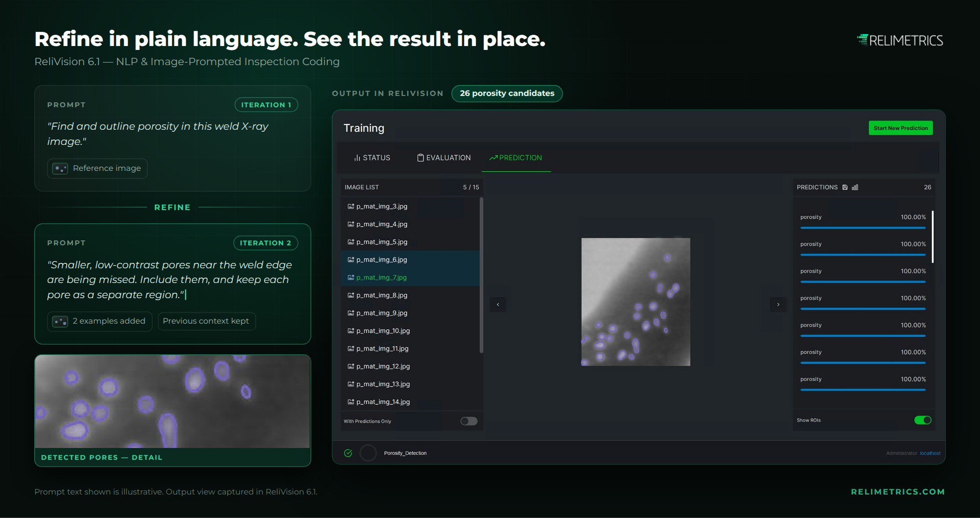Click the Relimetrics logo
980x518 pixels.
click(900, 40)
